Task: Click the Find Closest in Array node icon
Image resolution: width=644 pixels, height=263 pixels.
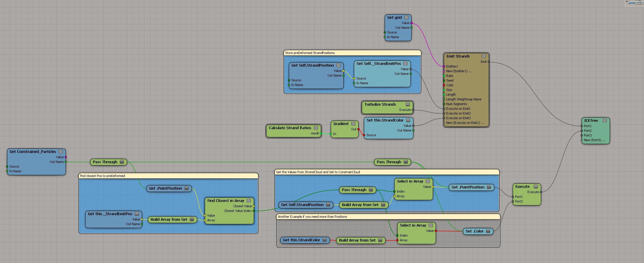Action: click(x=249, y=201)
